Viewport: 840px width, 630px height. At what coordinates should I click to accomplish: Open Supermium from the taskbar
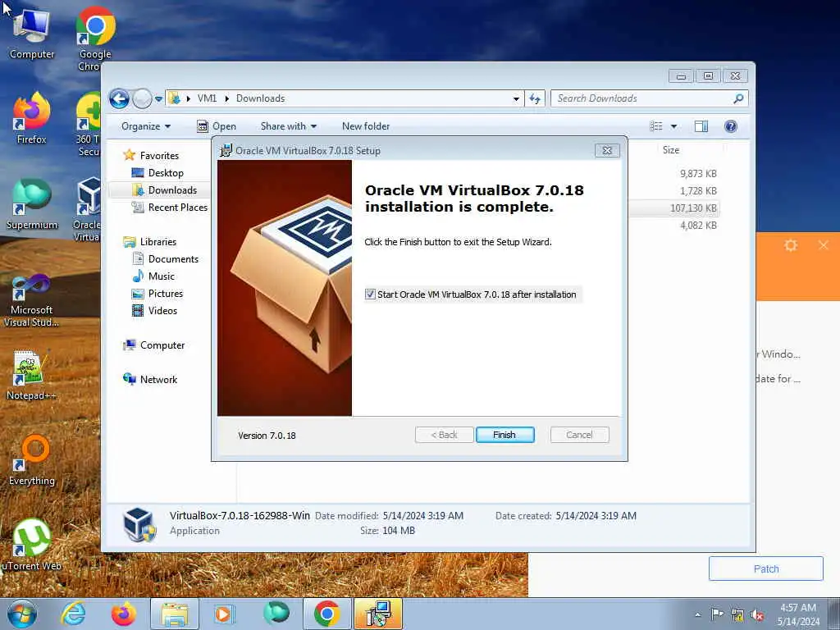pos(276,614)
